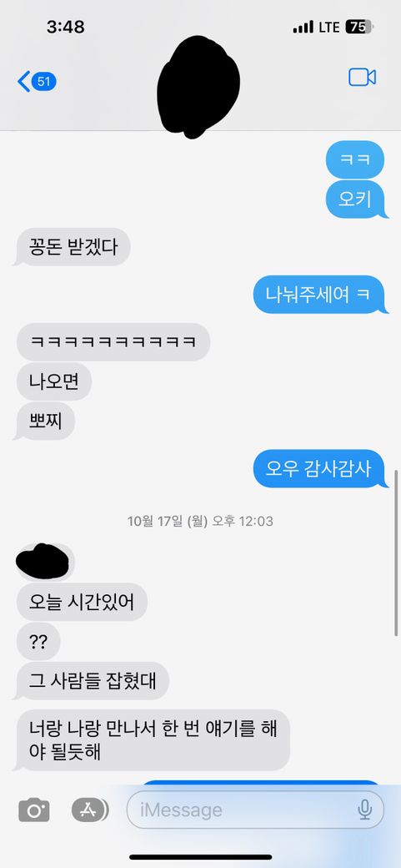Select the '나눠주세여 ㅋ' sent bubble
The height and width of the screenshot is (868, 401).
coord(319,295)
